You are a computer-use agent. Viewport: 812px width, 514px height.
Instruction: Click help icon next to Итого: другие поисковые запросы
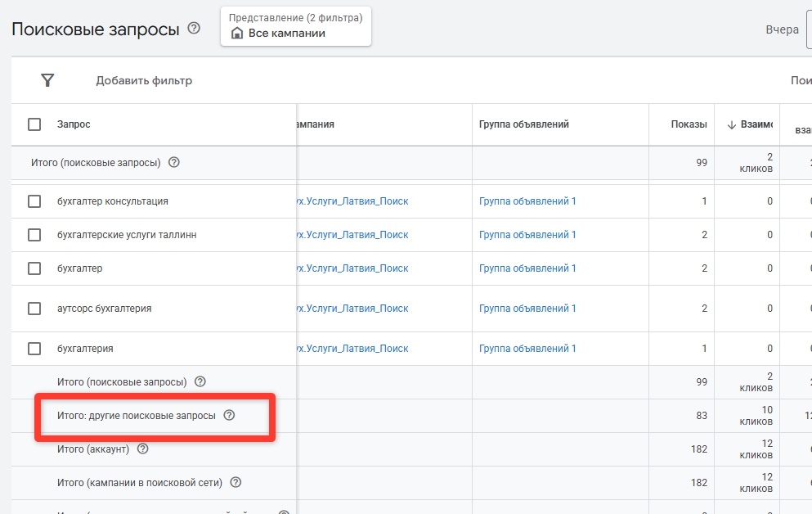[229, 415]
